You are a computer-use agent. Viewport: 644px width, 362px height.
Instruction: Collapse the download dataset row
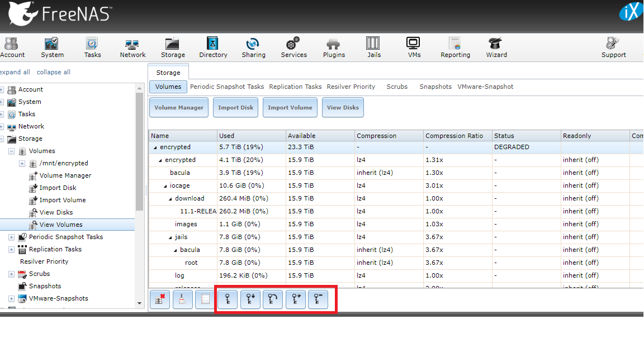click(x=171, y=199)
